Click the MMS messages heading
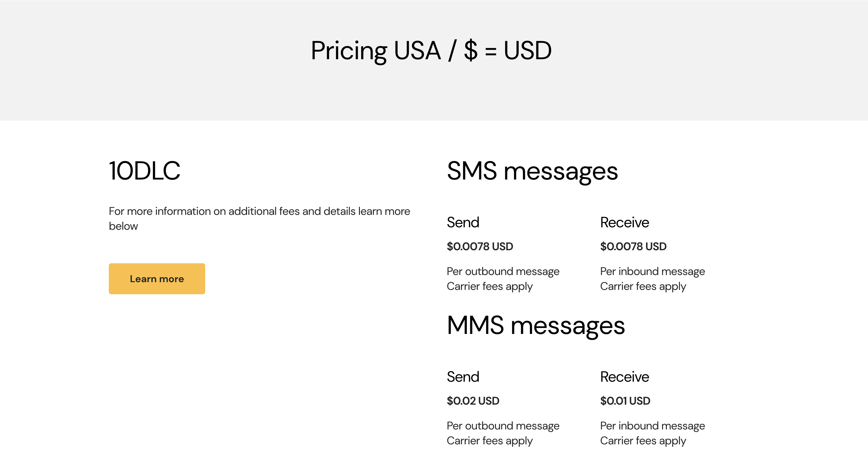Viewport: 868px width, 462px height. click(536, 326)
